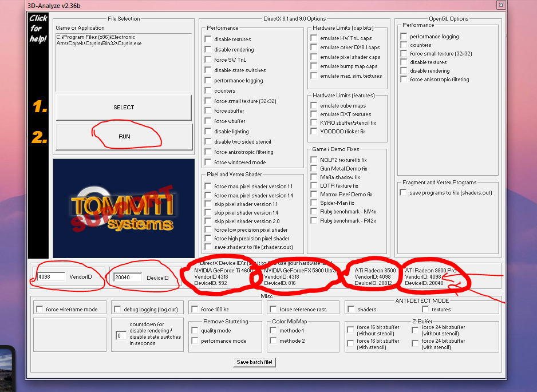Enable 'VOODOO flicker fix' checkbox
Image resolution: width=537 pixels, height=392 pixels.
tap(314, 131)
